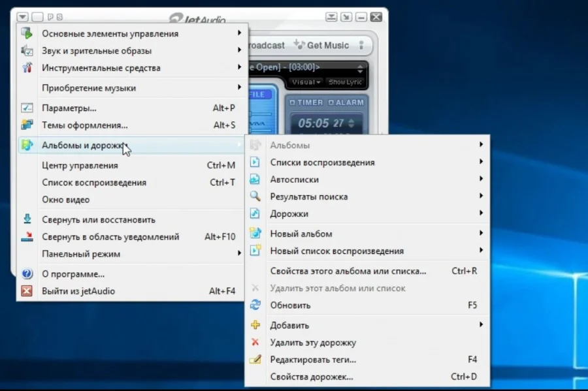
Task: Click the yellow plus icon beside Добавить
Action: click(x=255, y=324)
